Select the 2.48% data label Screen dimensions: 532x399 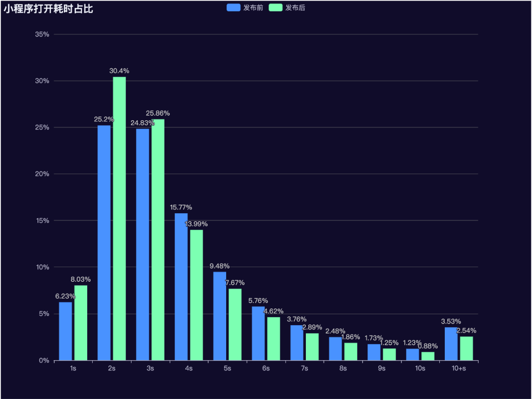[x=335, y=331]
